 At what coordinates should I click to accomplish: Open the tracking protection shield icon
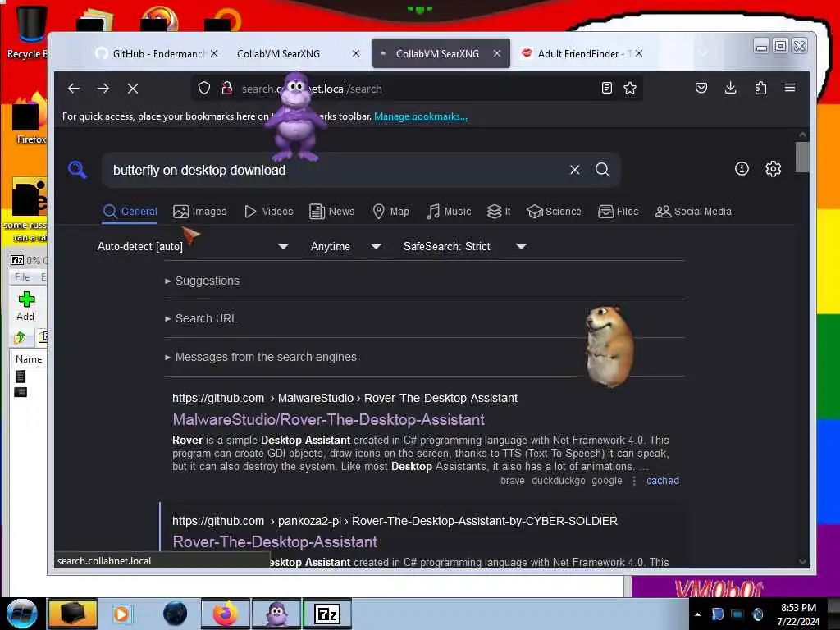[204, 89]
